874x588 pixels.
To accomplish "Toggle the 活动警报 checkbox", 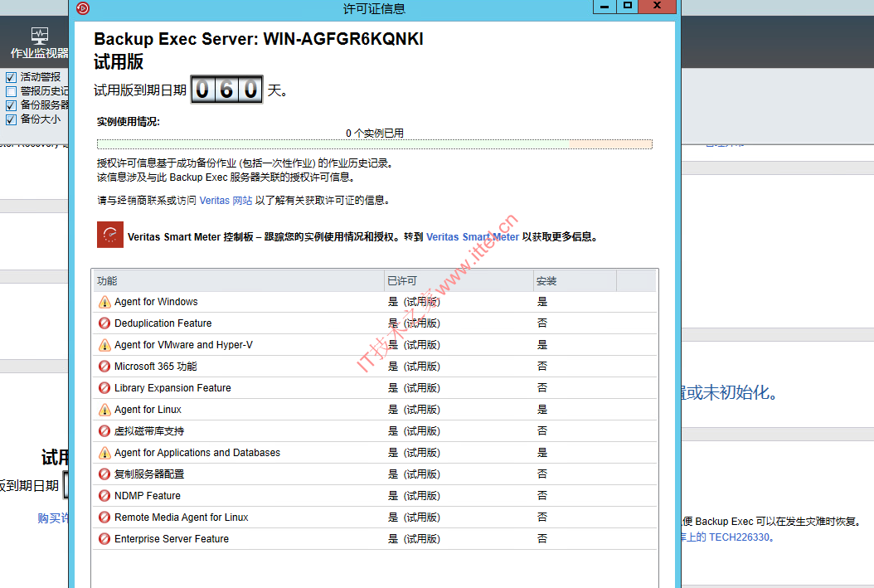I will click(11, 77).
